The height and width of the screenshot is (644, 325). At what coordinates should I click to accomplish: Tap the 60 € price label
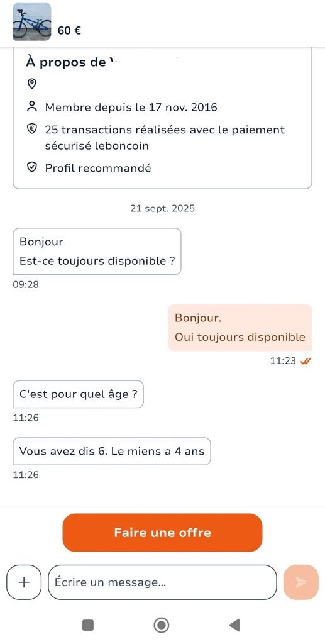(x=69, y=31)
